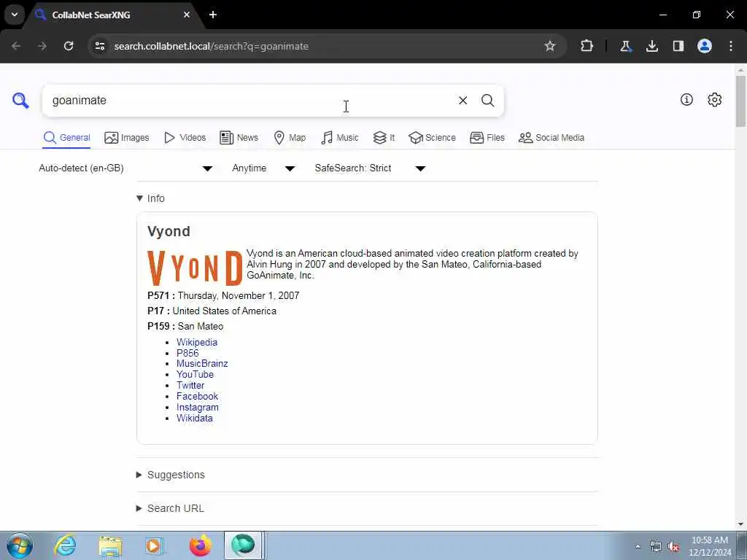747x560 pixels.
Task: Go forward in browser history
Action: tap(42, 46)
